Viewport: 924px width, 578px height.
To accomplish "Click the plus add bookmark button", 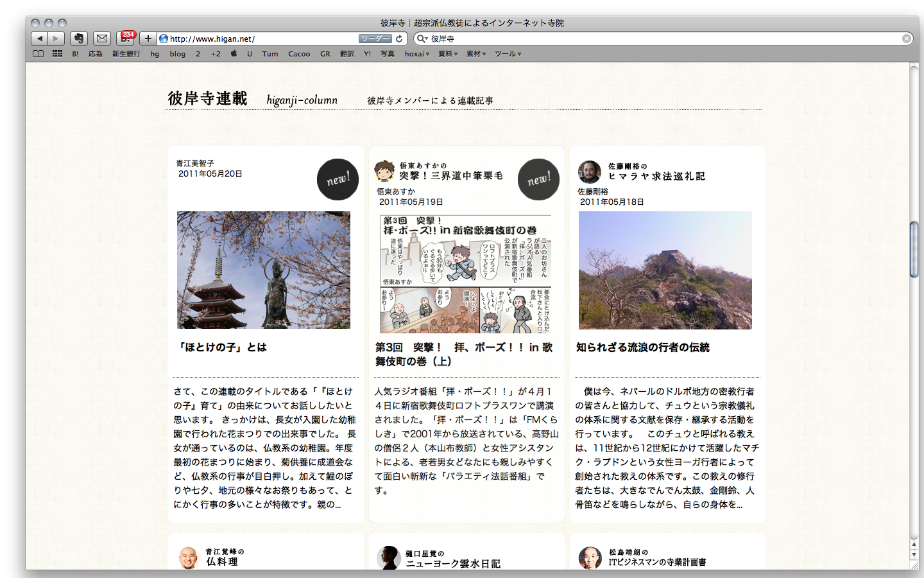I will click(x=148, y=39).
